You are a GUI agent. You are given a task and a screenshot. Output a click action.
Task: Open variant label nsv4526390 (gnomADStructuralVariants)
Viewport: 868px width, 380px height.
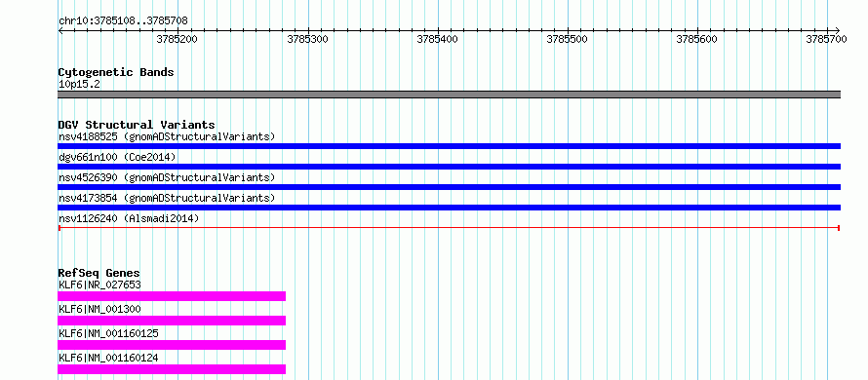167,177
